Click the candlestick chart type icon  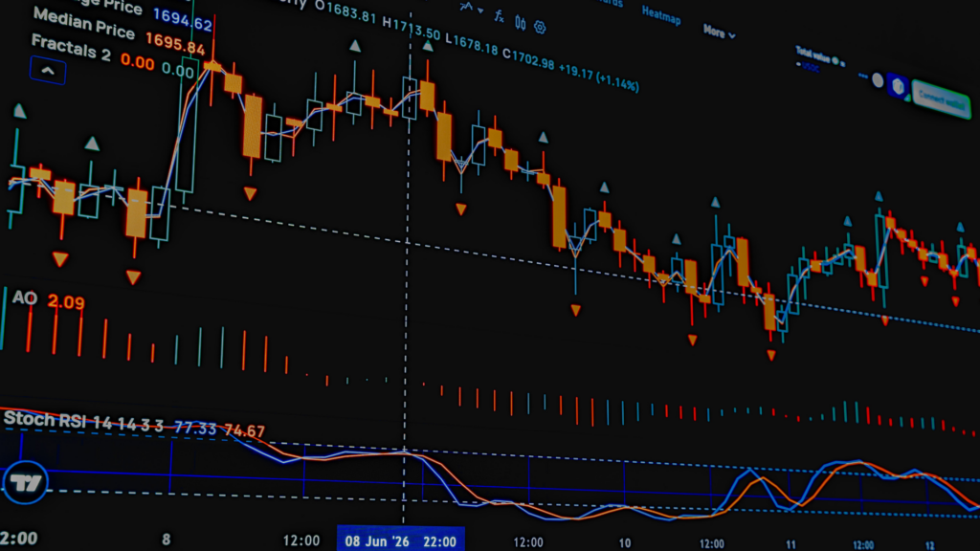tap(520, 23)
